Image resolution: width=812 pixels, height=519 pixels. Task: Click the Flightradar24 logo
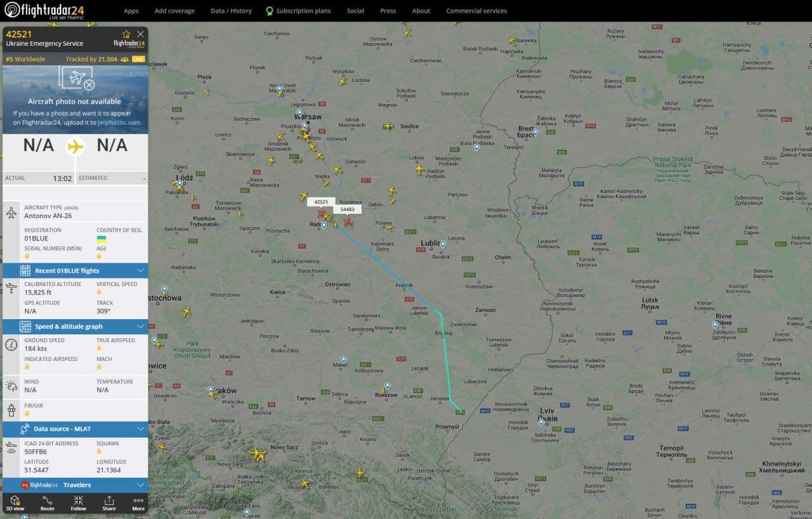pos(44,10)
